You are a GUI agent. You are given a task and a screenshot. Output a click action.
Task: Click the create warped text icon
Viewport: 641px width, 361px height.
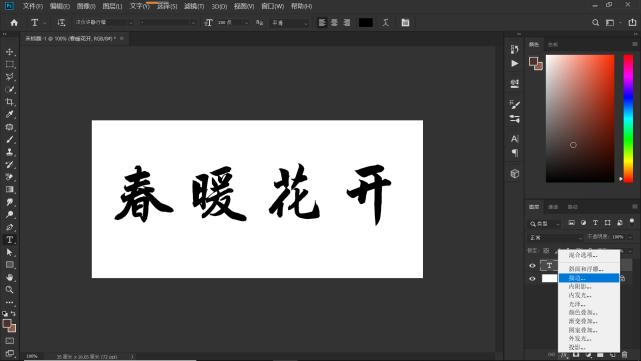pyautogui.click(x=385, y=23)
